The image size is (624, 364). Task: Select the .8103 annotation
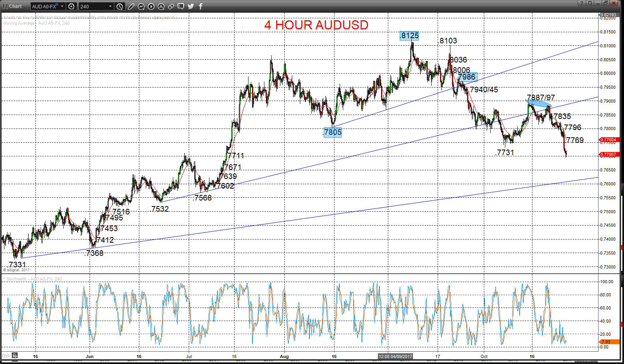point(448,41)
